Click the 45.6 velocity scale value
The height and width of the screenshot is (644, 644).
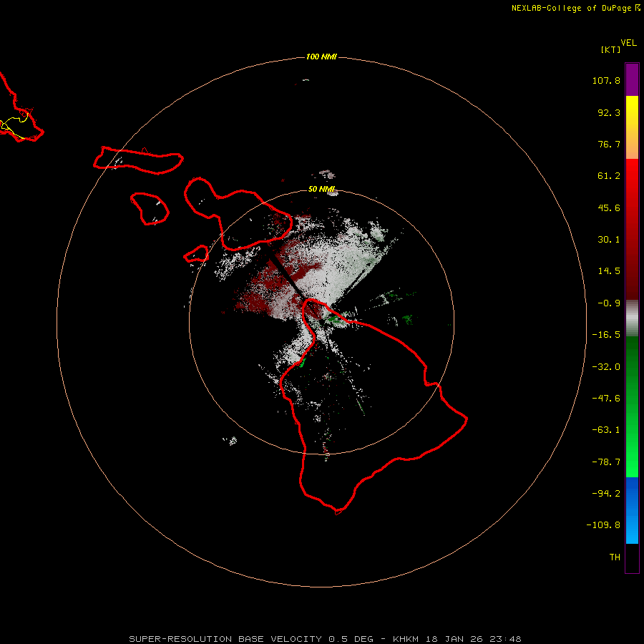pyautogui.click(x=609, y=208)
